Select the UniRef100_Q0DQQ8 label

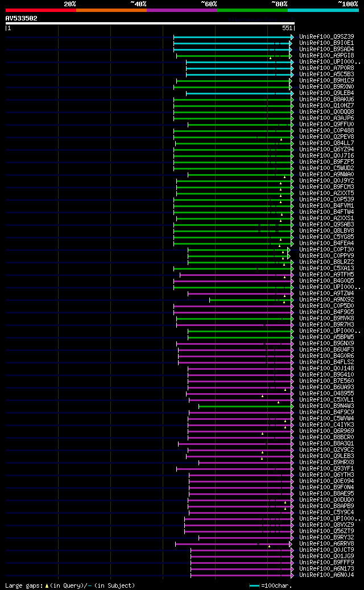pos(326,112)
